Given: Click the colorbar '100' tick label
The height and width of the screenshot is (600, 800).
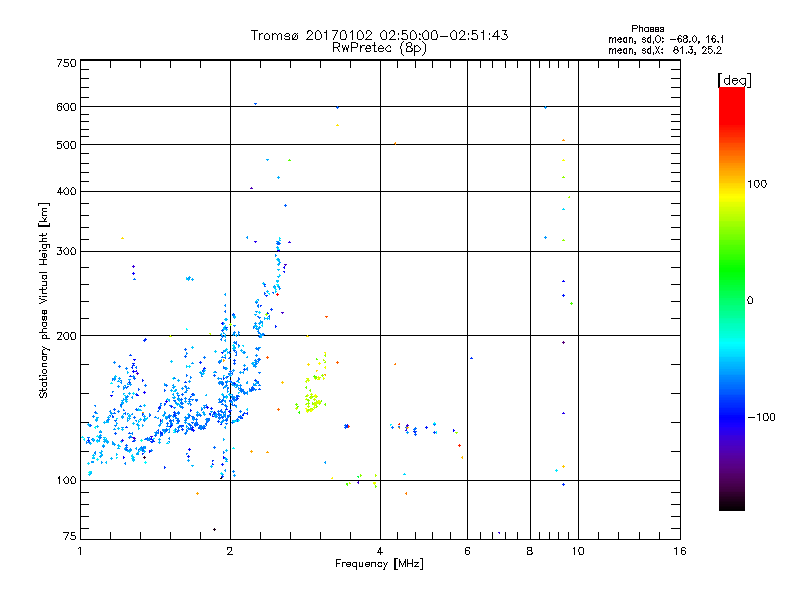Looking at the screenshot, I should point(757,184).
